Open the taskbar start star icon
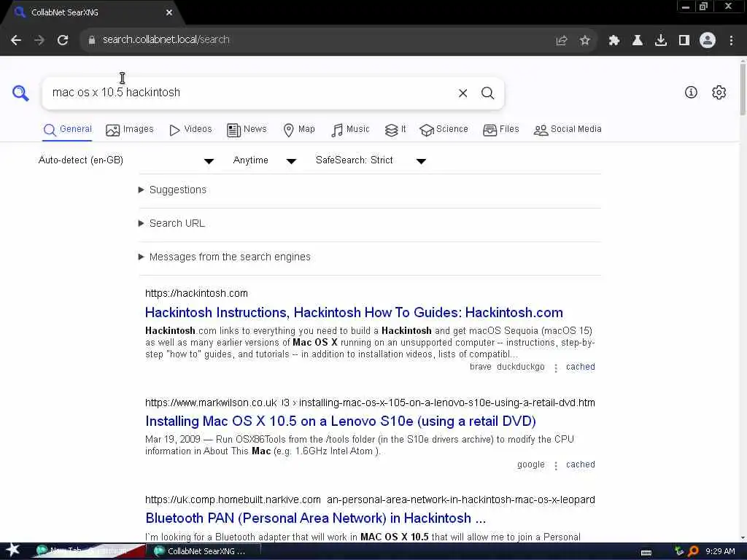The image size is (747, 560). point(12,550)
